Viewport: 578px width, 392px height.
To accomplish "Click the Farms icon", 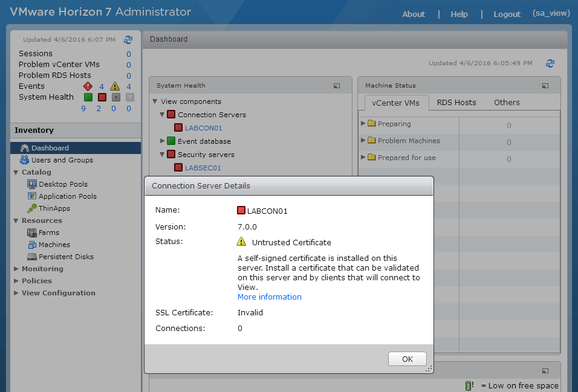I will click(31, 233).
